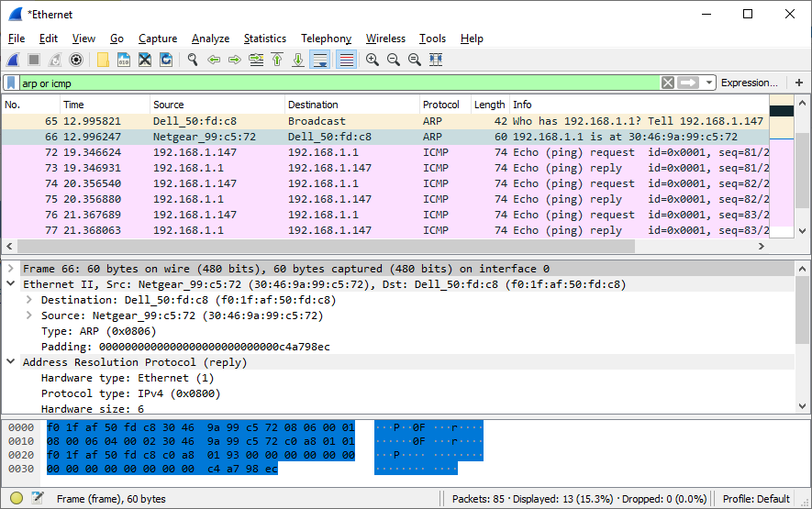Sort by the Length column header

490,105
